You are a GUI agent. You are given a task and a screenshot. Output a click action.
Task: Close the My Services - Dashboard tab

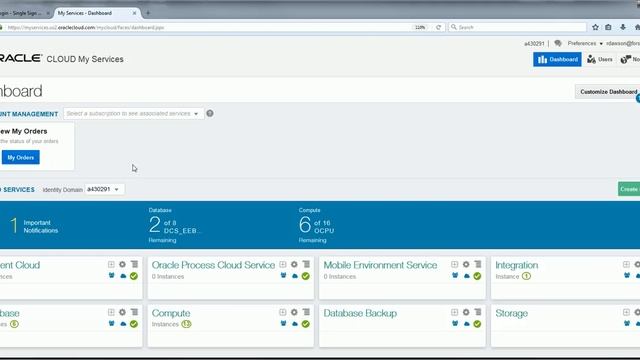[x=134, y=13]
